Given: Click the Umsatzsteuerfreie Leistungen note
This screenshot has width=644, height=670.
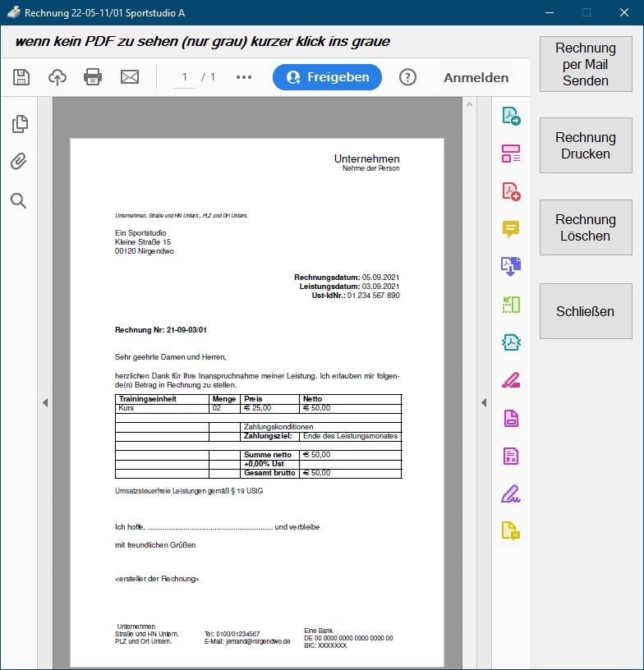Looking at the screenshot, I should coord(189,491).
